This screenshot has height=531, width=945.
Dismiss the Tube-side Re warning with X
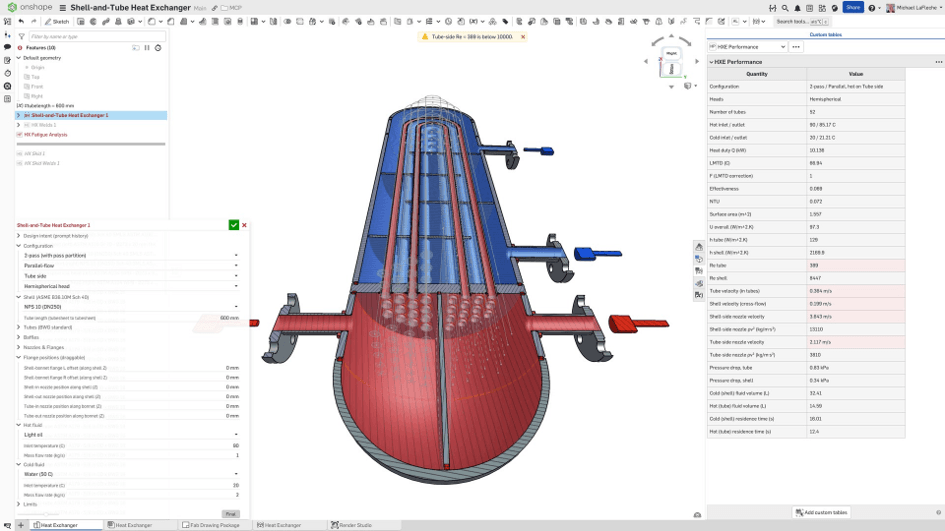pos(523,37)
